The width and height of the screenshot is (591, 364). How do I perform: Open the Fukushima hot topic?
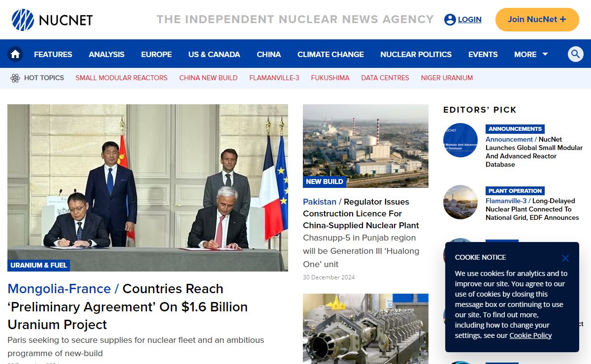click(330, 78)
